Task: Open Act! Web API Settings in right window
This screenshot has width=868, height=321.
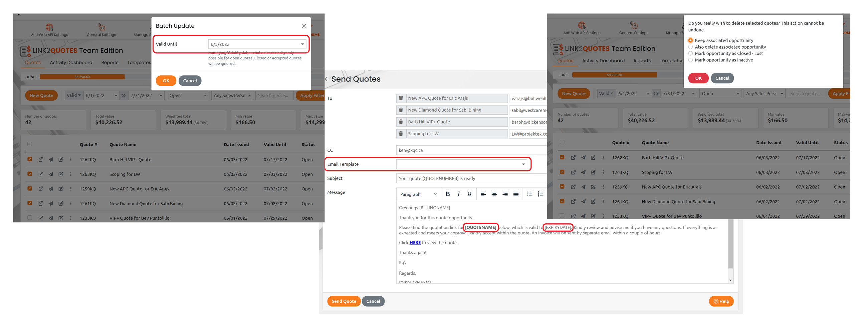Action: click(x=582, y=28)
